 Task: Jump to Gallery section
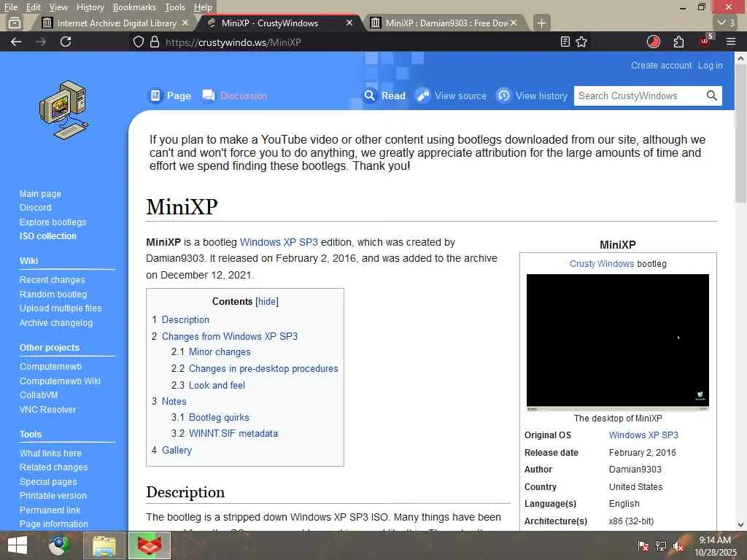tap(177, 450)
